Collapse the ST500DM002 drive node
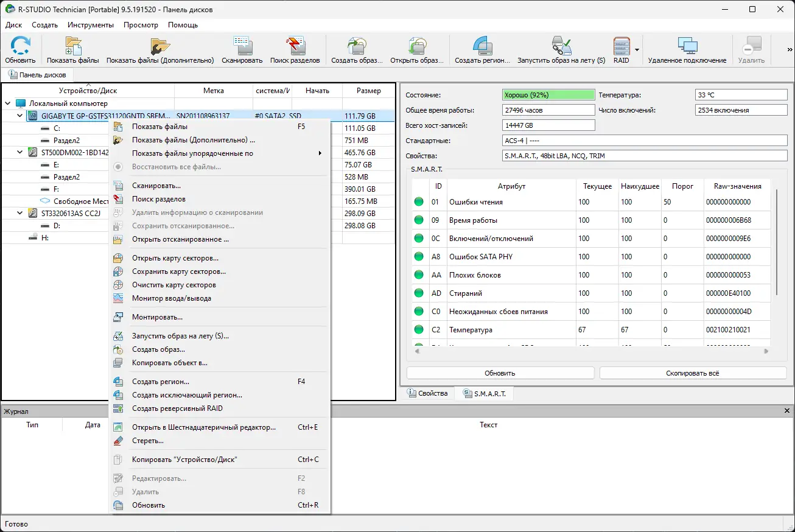This screenshot has height=532, width=795. 18,152
